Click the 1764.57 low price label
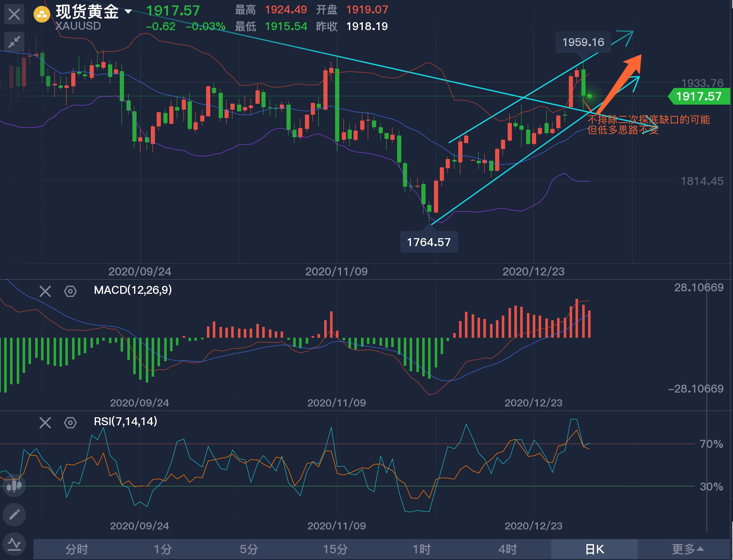This screenshot has height=560, width=733. pos(429,242)
